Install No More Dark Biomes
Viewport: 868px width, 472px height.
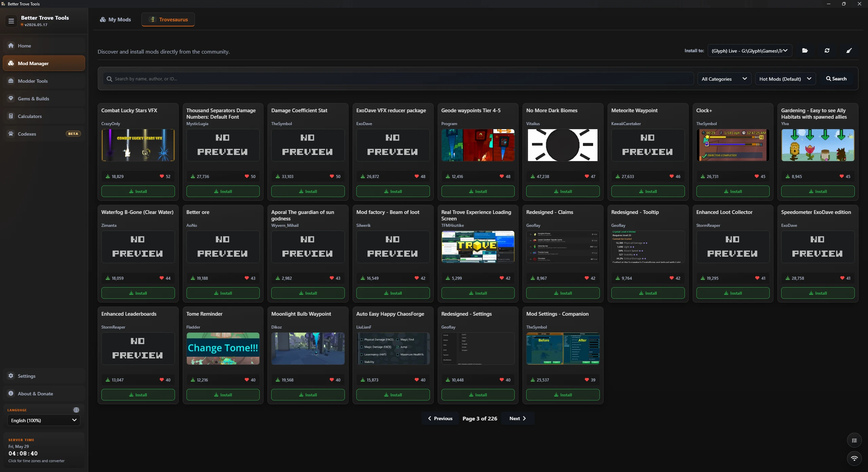(563, 191)
